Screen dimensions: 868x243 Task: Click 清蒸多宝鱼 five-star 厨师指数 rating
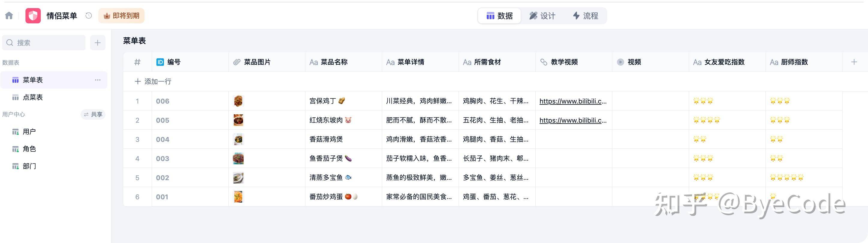click(x=786, y=177)
